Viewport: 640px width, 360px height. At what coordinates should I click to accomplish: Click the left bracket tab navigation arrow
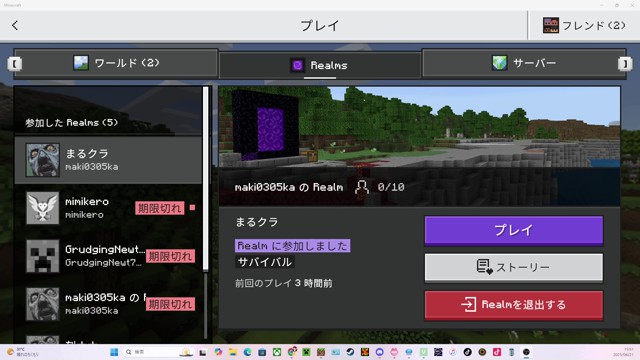click(x=14, y=64)
